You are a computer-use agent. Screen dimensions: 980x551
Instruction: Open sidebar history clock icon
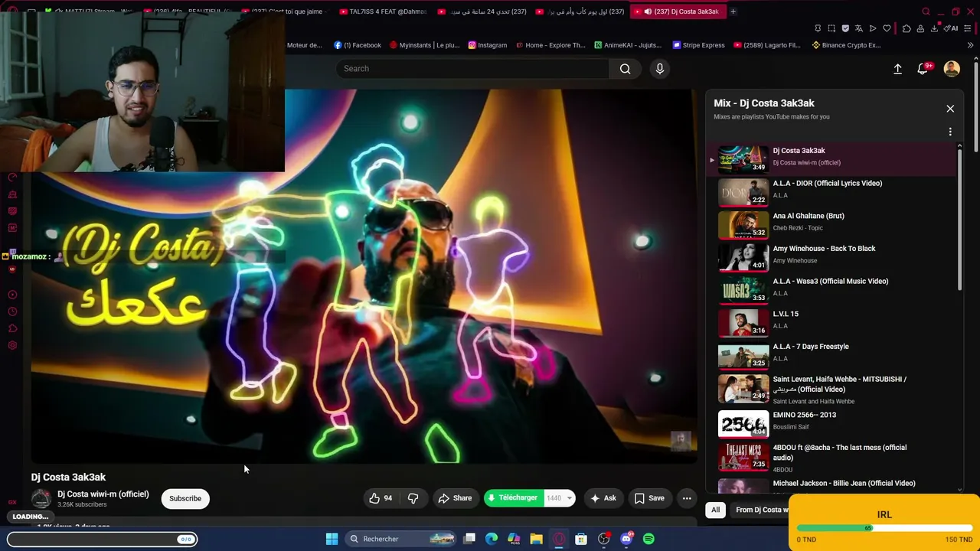(x=12, y=311)
